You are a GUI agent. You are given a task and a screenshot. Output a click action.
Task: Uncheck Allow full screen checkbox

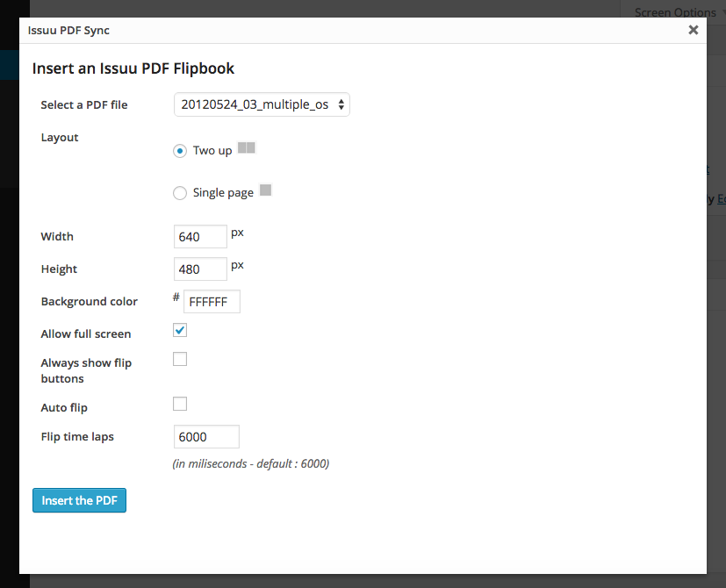pos(180,330)
